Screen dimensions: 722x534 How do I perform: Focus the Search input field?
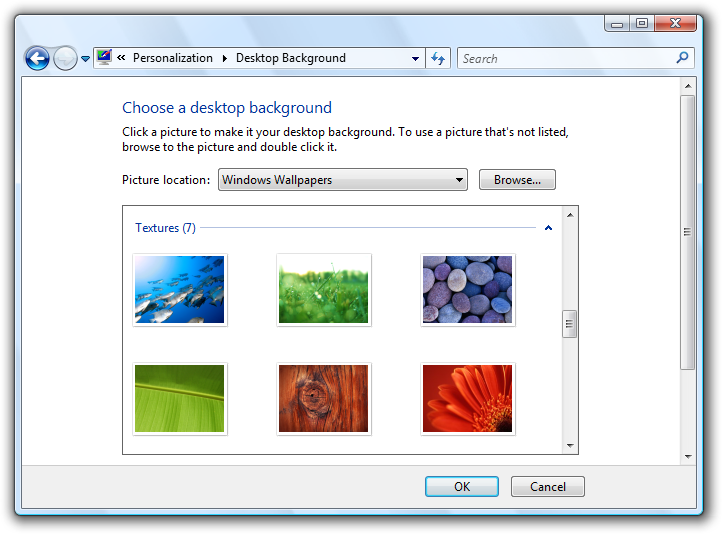click(x=566, y=58)
